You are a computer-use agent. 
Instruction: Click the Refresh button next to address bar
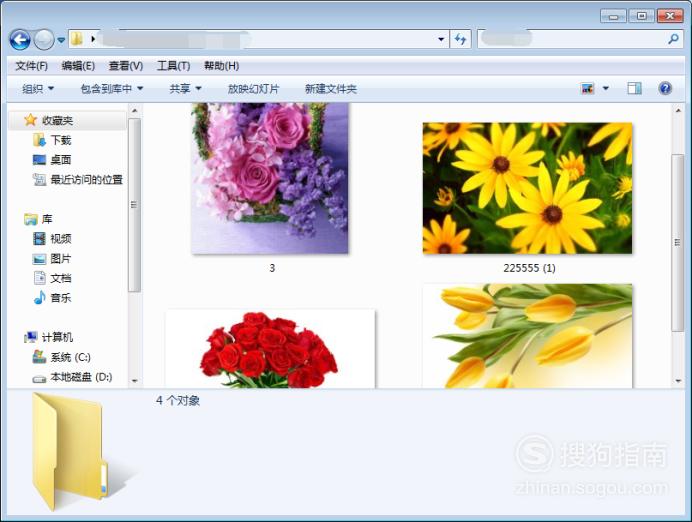coord(460,39)
